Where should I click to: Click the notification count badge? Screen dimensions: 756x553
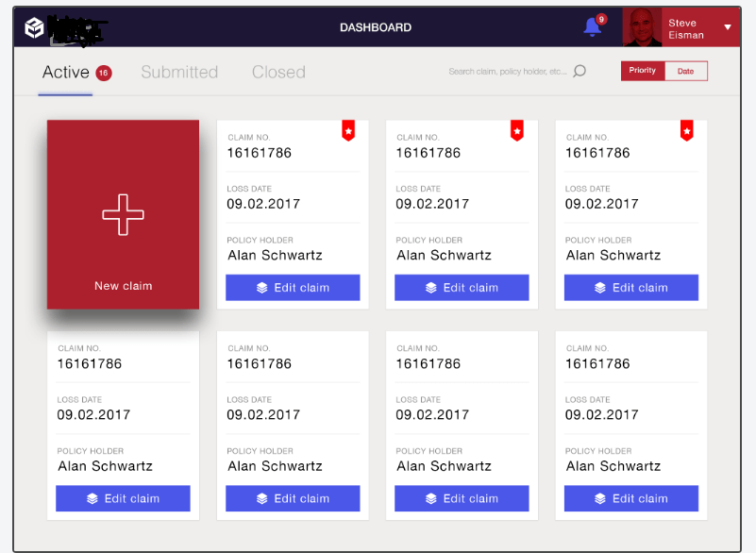(601, 17)
